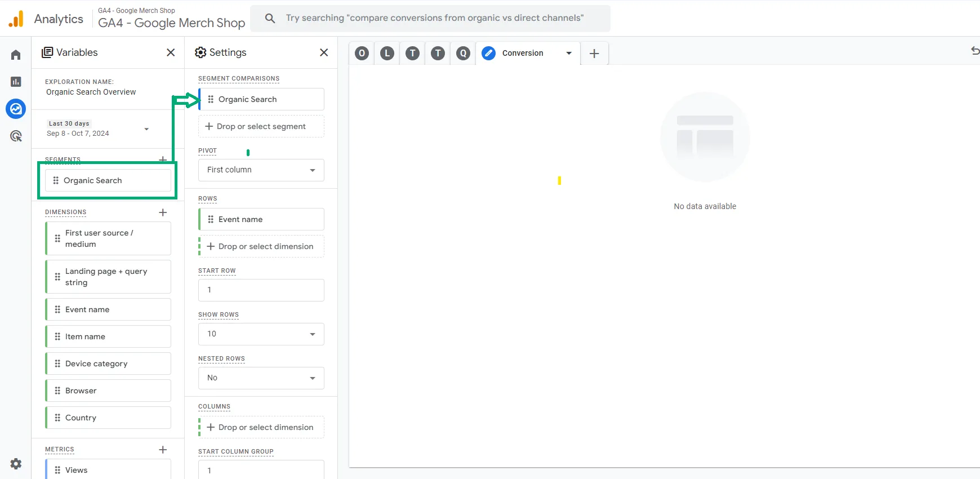
Task: Add a new exploration tab
Action: [594, 54]
